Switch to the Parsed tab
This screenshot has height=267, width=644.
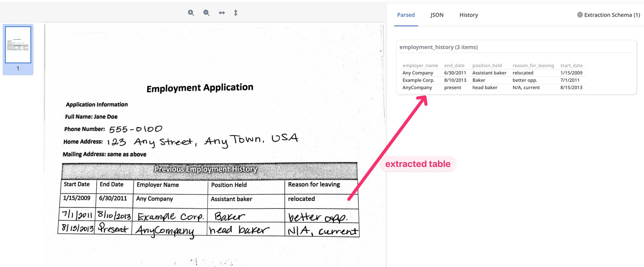pyautogui.click(x=406, y=15)
